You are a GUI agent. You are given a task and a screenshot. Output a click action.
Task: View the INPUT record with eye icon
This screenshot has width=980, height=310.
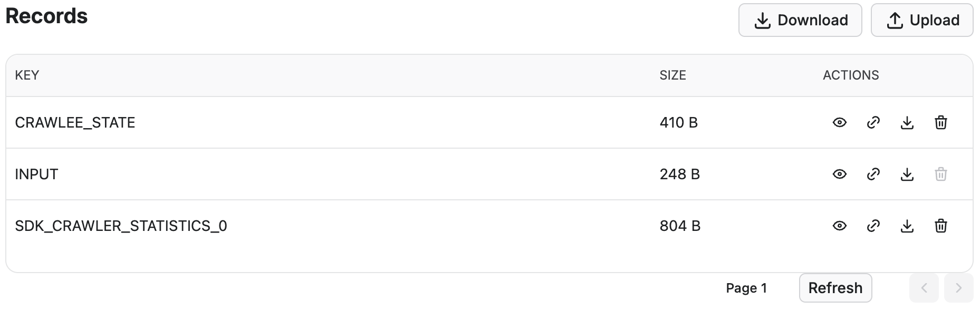(839, 175)
